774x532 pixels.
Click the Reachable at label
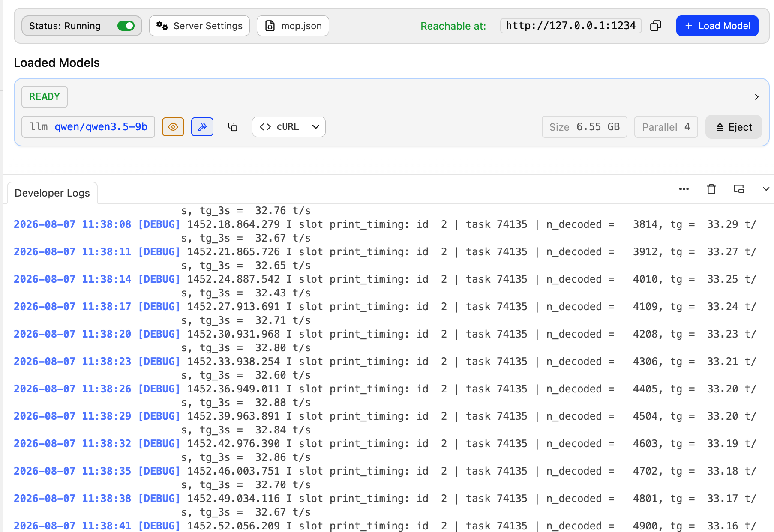coord(453,26)
